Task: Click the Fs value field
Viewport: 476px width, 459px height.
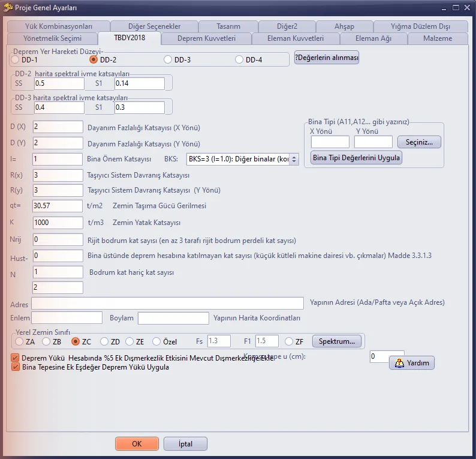Action: [219, 341]
